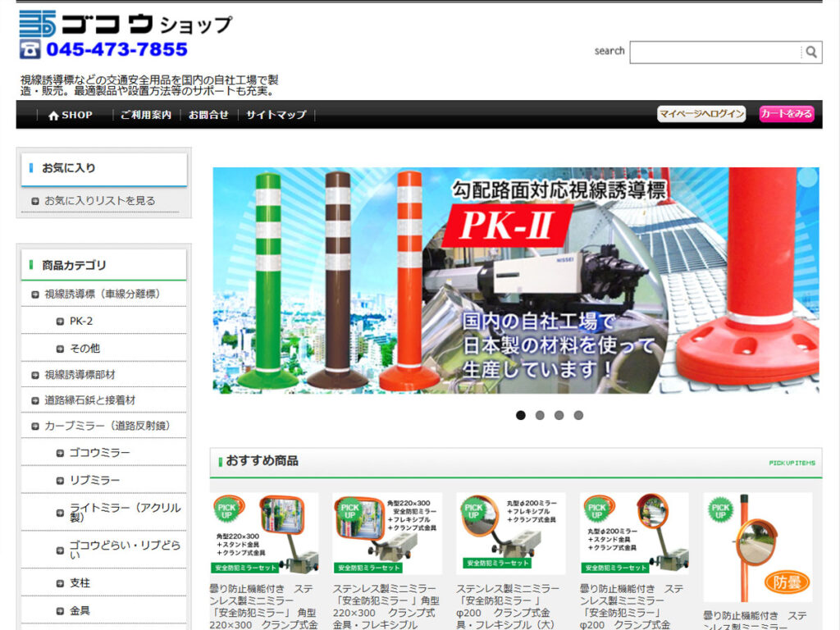
Task: Go to the SHOP home menu item
Action: click(x=71, y=115)
